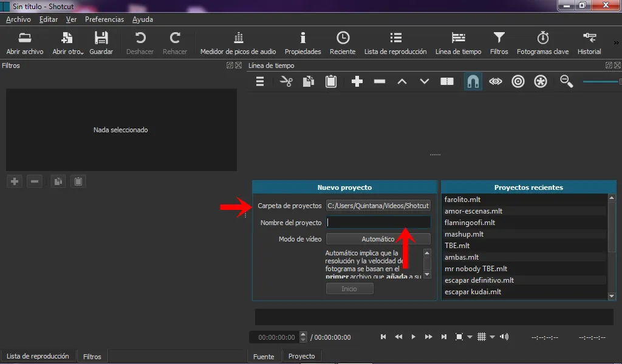Screen dimensions: 622x364
Task: Open the Propiedades panel
Action: 302,43
